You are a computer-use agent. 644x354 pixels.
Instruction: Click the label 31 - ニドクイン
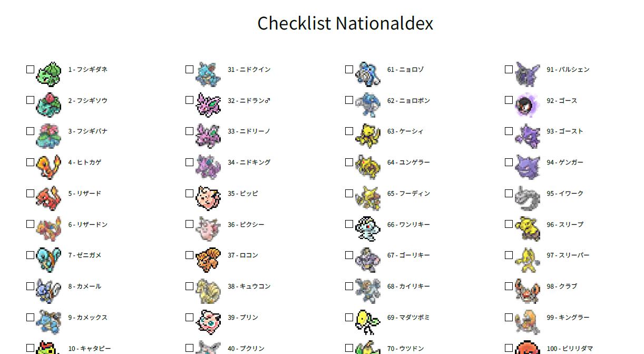249,70
